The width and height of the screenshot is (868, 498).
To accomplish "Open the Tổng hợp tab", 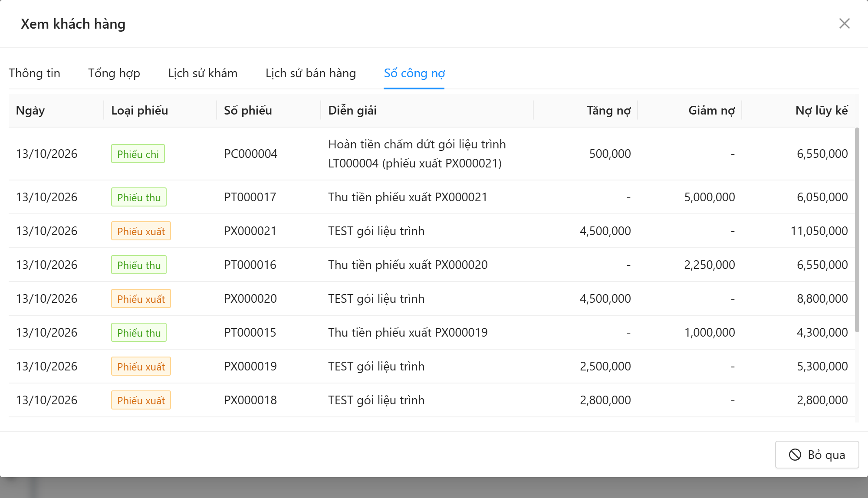I will click(114, 73).
